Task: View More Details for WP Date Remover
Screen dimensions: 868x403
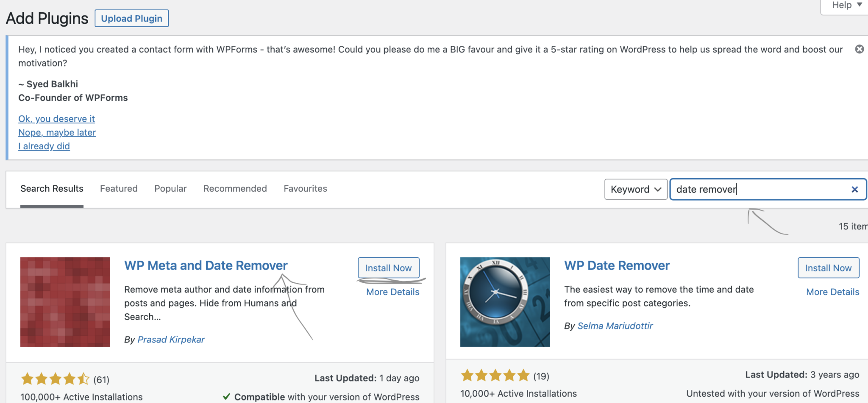Action: (x=832, y=292)
